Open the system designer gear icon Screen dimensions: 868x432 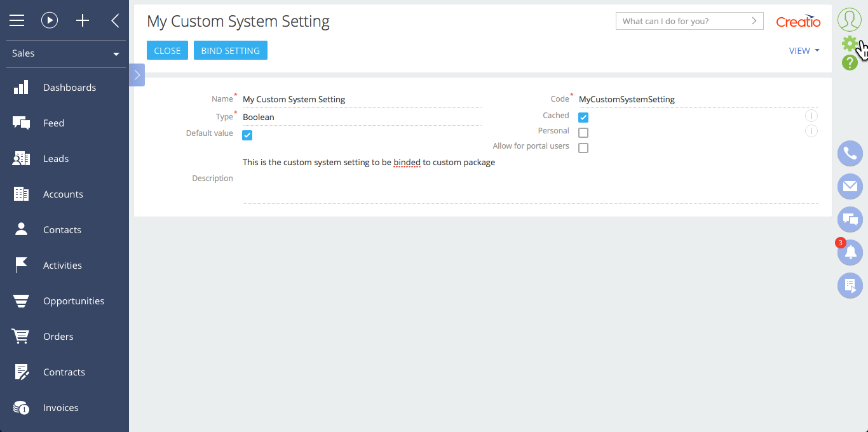click(x=849, y=43)
